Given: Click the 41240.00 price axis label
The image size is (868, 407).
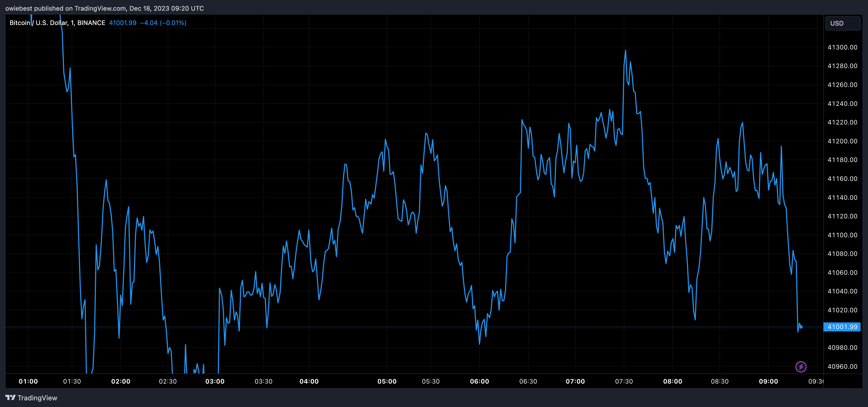Looking at the screenshot, I should pos(842,103).
